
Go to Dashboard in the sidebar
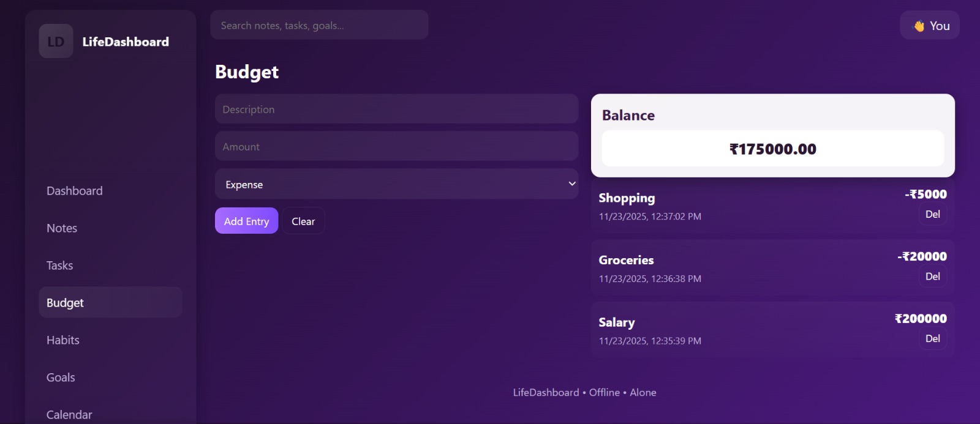(110, 191)
